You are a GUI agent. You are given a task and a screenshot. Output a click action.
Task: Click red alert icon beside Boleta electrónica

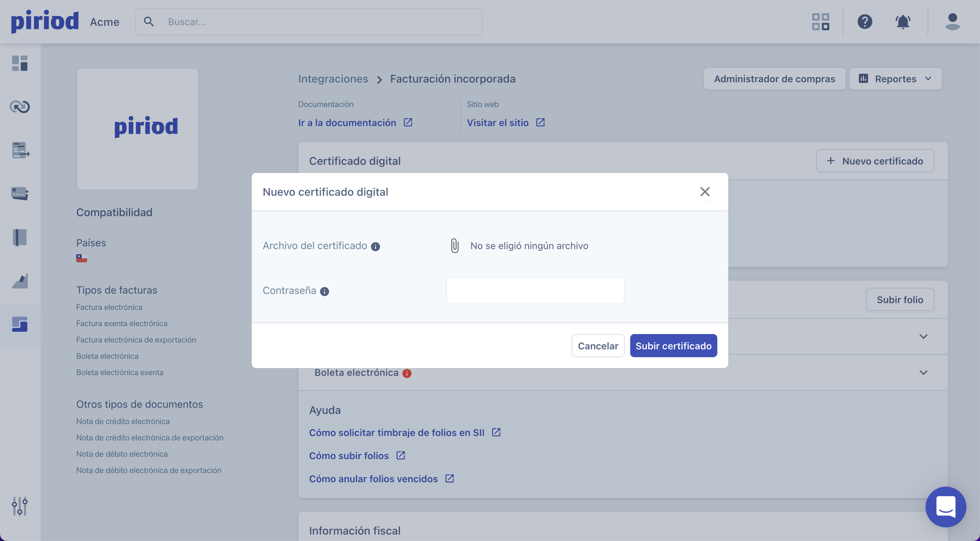coord(407,373)
